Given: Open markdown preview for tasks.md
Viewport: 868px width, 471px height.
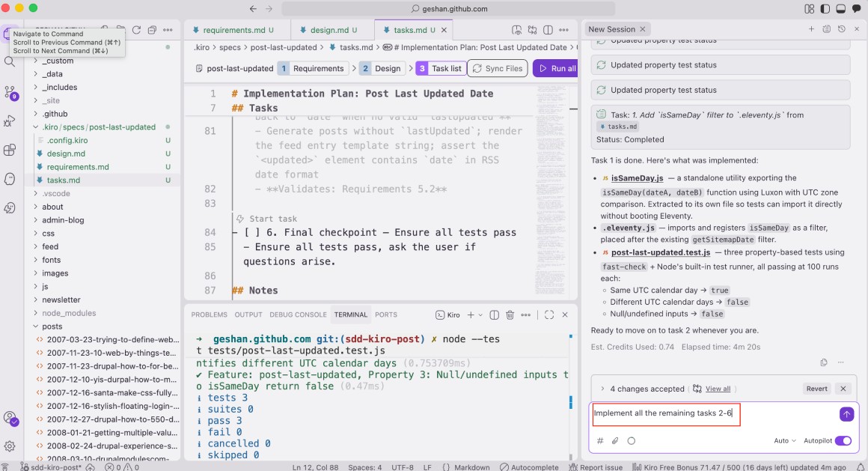Looking at the screenshot, I should (516, 30).
